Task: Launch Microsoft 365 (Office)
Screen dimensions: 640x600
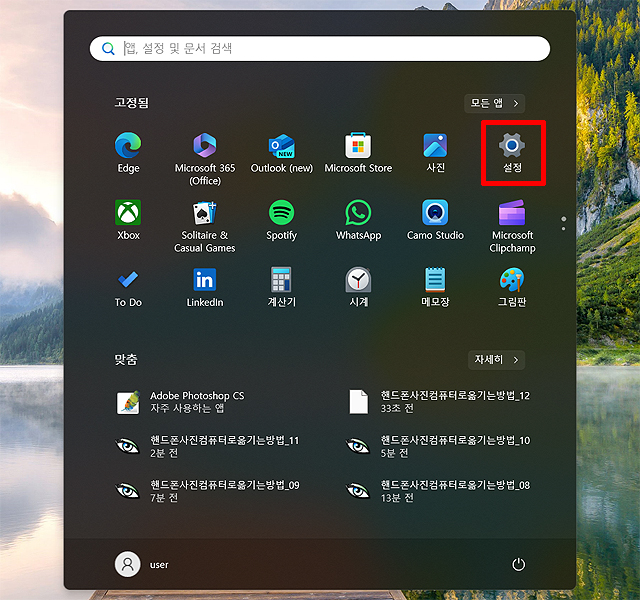Action: coord(205,159)
